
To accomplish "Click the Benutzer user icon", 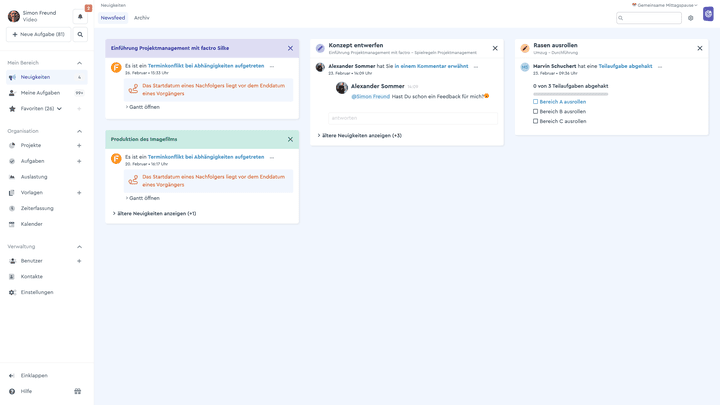I will click(x=12, y=261).
